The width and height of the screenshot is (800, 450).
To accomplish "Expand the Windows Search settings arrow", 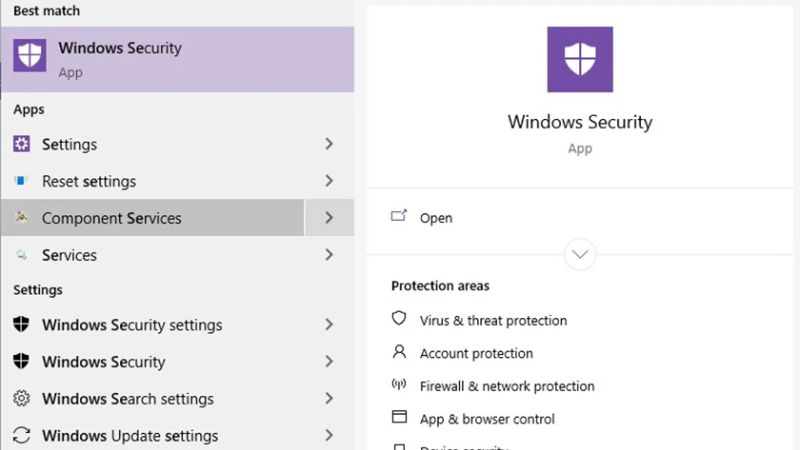I will [329, 398].
